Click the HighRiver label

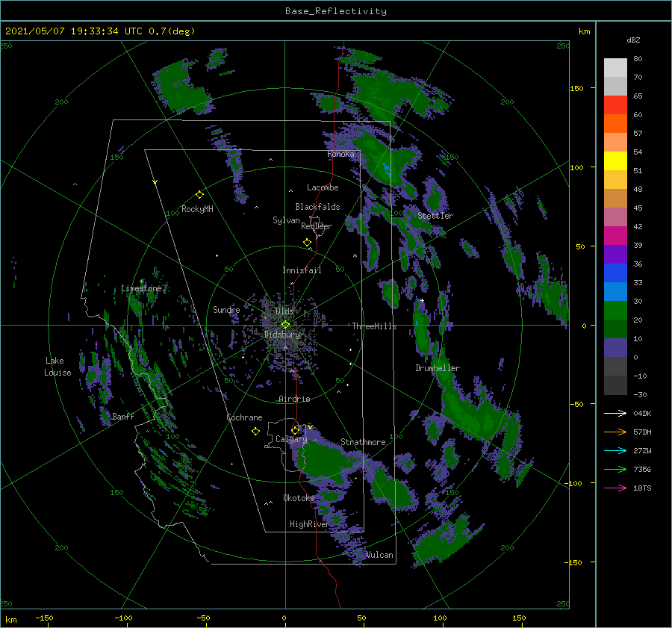309,524
